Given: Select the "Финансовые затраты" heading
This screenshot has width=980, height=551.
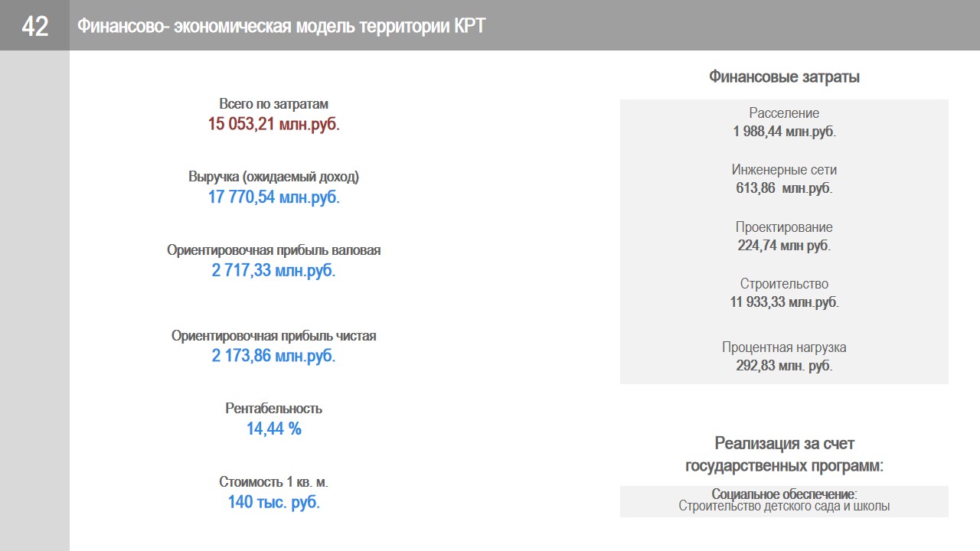Looking at the screenshot, I should point(784,77).
